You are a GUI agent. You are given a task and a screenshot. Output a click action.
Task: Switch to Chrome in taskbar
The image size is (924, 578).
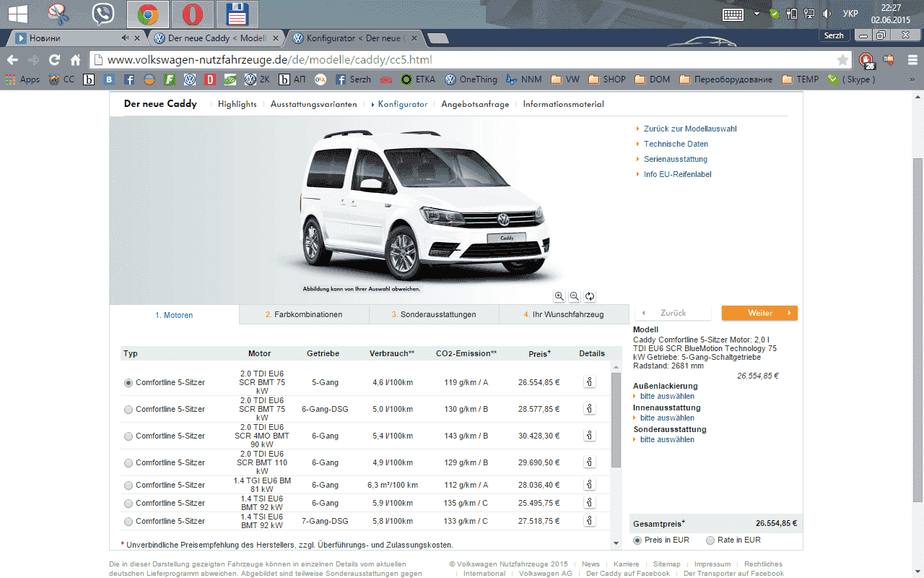click(148, 14)
